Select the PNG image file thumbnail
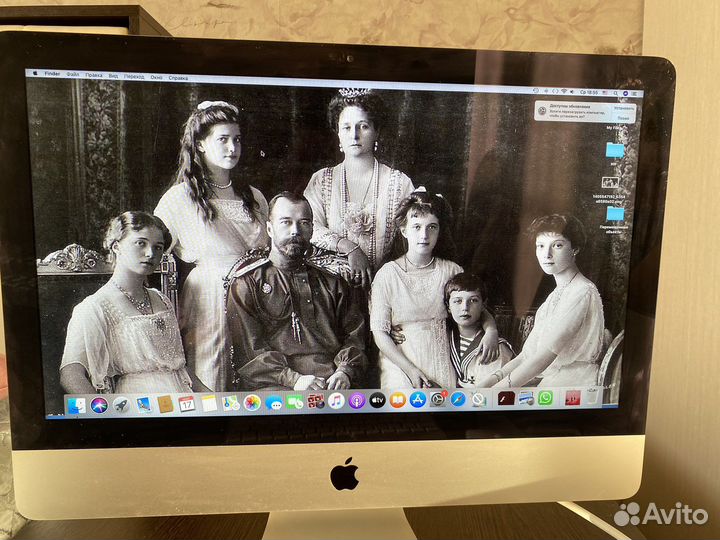 [x=610, y=183]
